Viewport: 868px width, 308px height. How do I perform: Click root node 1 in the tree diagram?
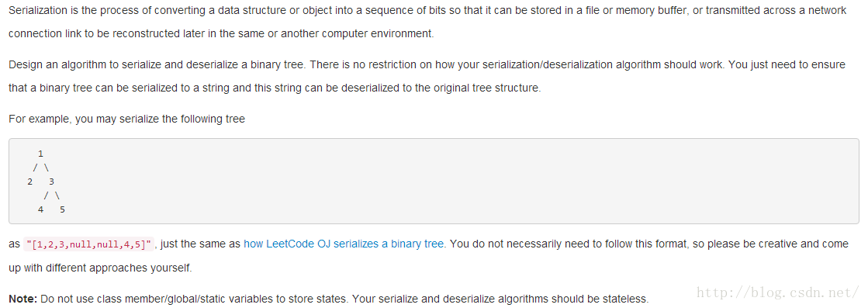(x=40, y=154)
